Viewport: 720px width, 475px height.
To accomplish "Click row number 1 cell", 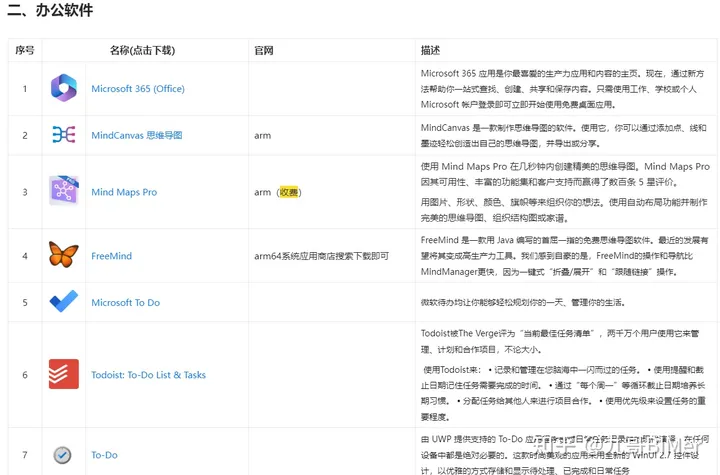I will [25, 89].
